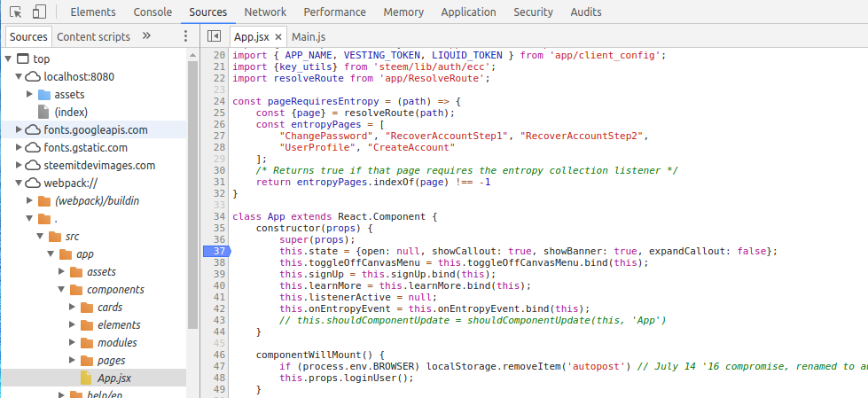Remove the breakpoint on line 37
The width and height of the screenshot is (868, 398).
tap(216, 252)
